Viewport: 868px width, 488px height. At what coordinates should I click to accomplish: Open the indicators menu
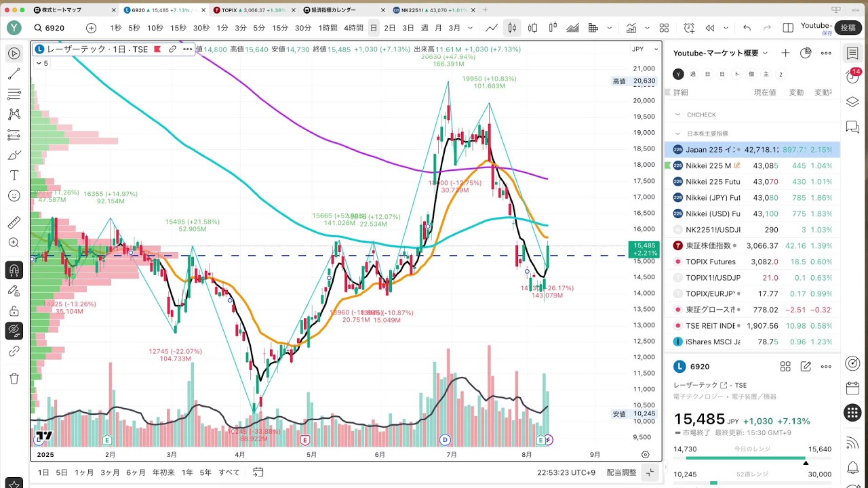[631, 28]
